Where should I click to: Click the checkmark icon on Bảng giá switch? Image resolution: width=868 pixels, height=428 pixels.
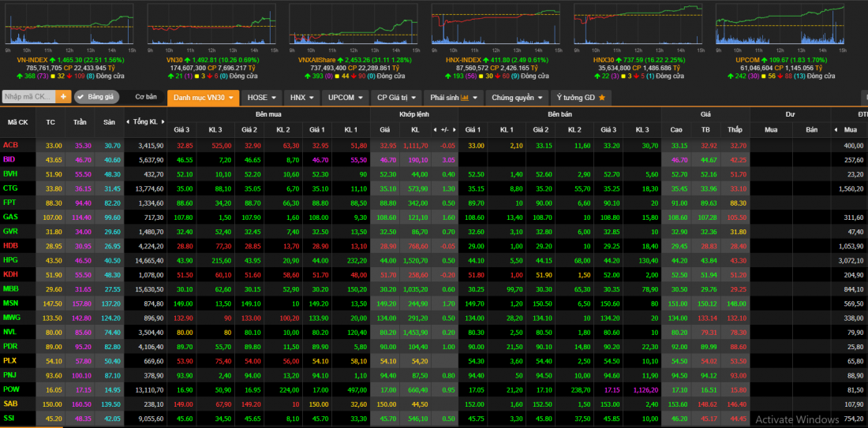point(81,97)
